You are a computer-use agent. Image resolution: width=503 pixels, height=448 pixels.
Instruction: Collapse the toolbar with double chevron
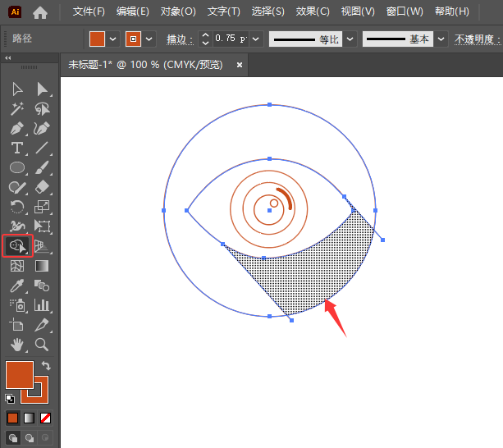tap(8, 57)
